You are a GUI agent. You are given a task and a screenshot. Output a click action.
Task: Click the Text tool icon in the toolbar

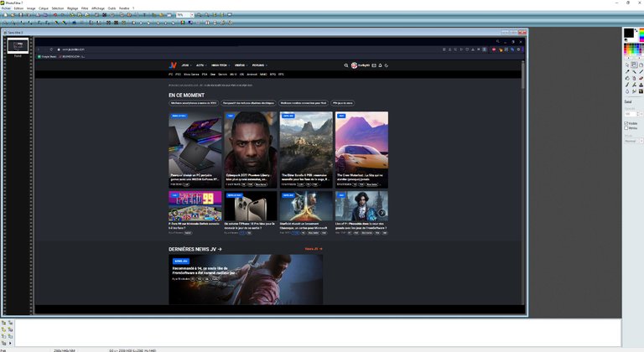point(144,15)
